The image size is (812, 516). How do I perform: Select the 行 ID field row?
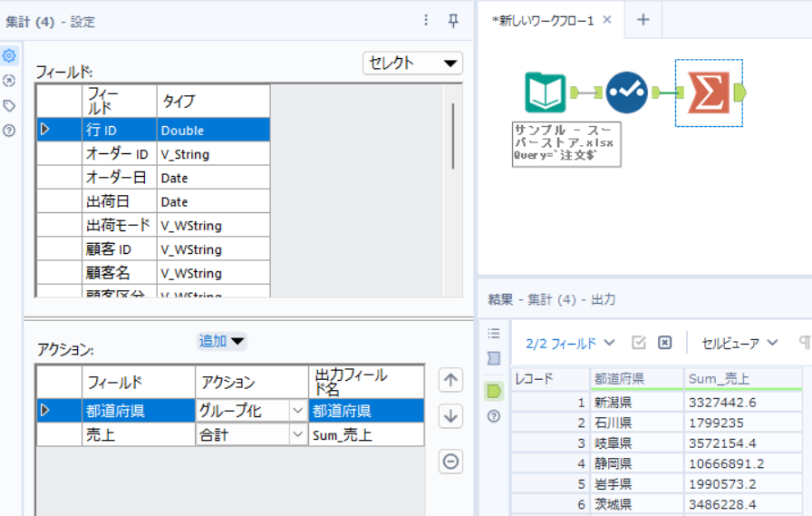153,130
